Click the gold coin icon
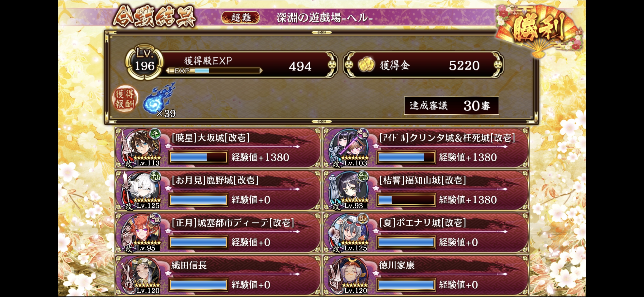Image resolution: width=644 pixels, height=297 pixels. click(x=366, y=65)
